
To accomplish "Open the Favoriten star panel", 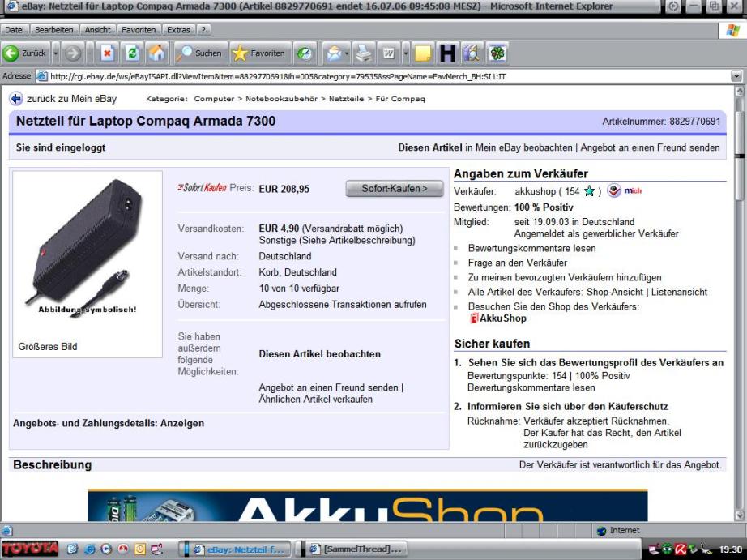I will [259, 53].
